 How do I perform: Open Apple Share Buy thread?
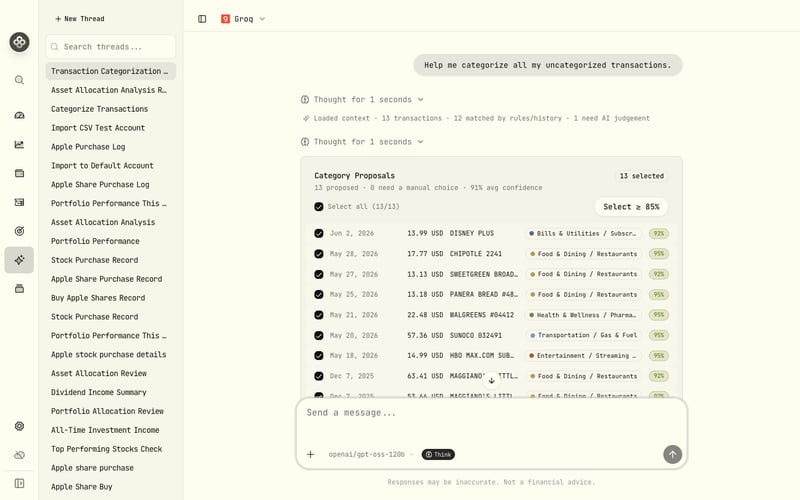pyautogui.click(x=110, y=486)
